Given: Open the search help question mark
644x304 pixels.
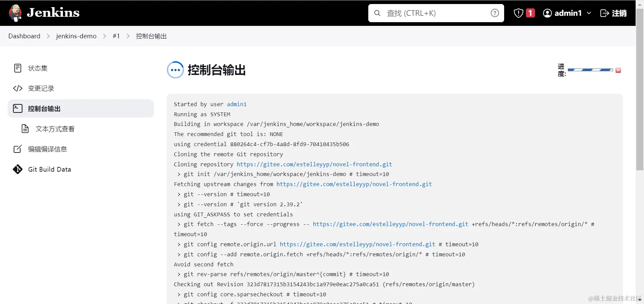Looking at the screenshot, I should point(495,13).
